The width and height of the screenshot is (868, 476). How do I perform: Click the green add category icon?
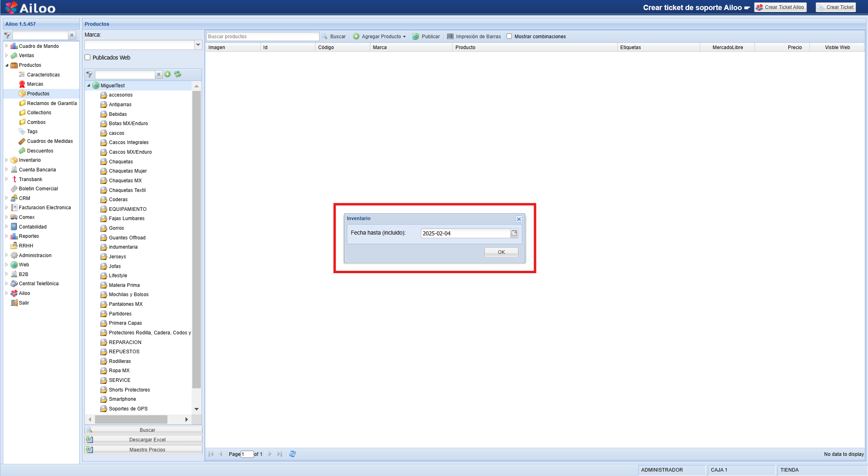point(168,74)
